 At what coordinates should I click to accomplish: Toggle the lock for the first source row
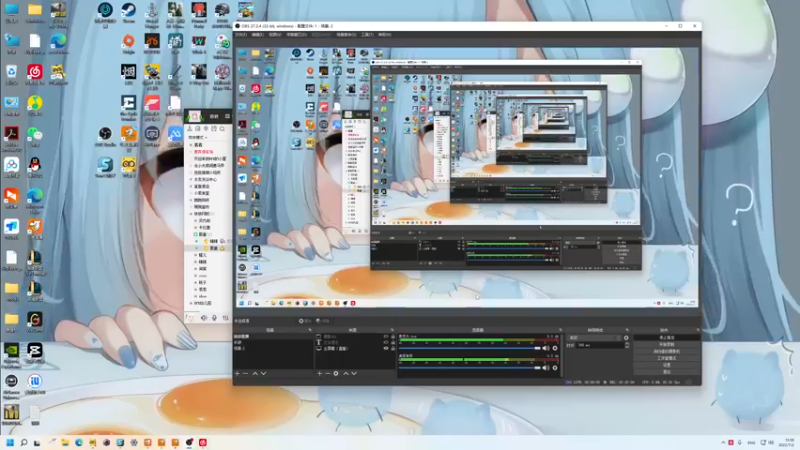(x=392, y=337)
